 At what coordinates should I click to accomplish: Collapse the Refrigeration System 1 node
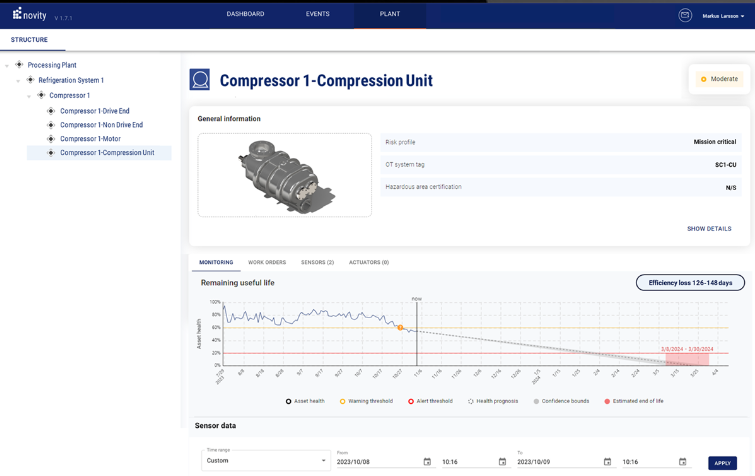tap(18, 81)
